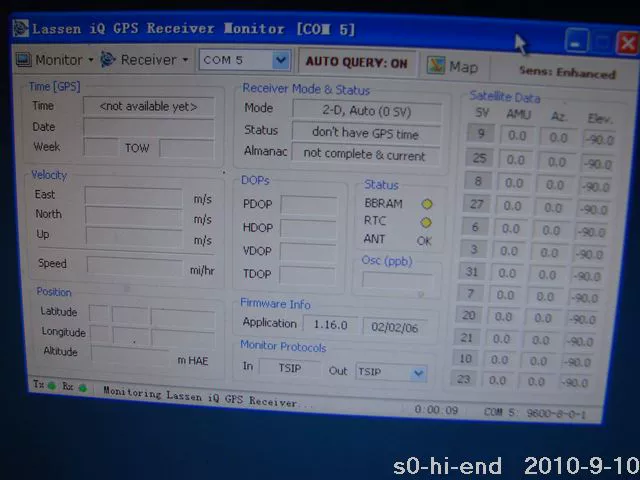Click the Receiver satellite icon
640x480 pixels.
pos(108,60)
